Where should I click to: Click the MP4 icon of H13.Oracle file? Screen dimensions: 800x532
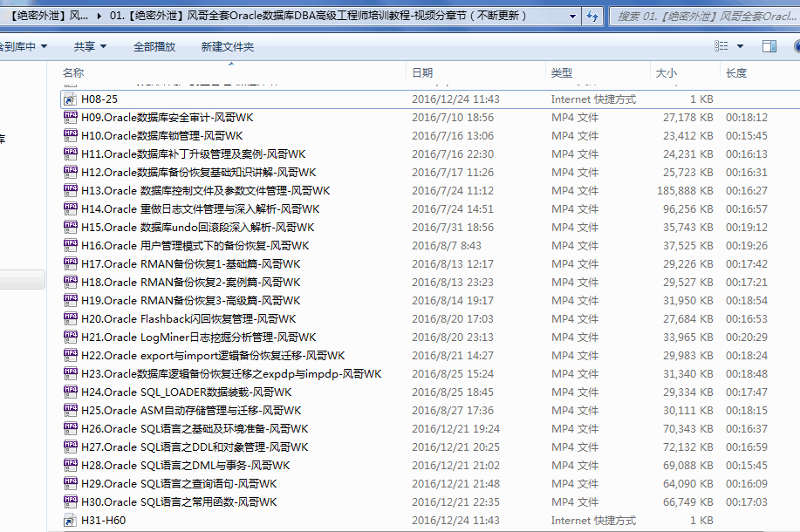click(x=70, y=191)
